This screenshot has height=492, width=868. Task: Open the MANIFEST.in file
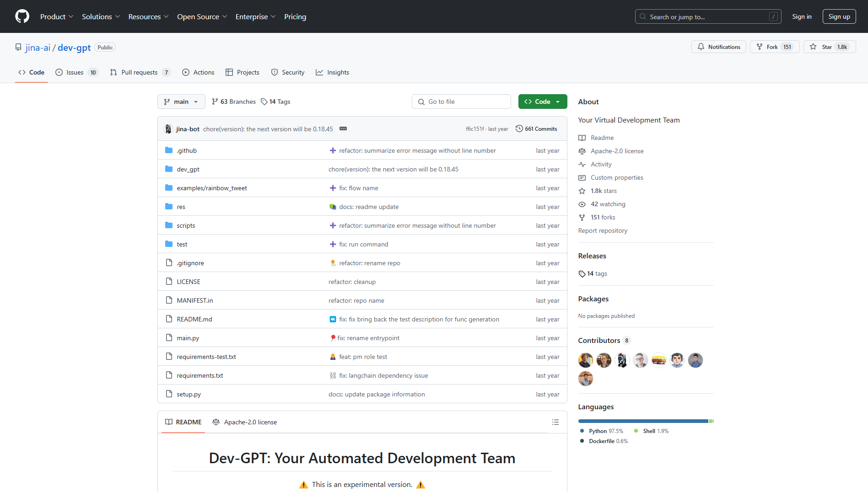pyautogui.click(x=195, y=300)
